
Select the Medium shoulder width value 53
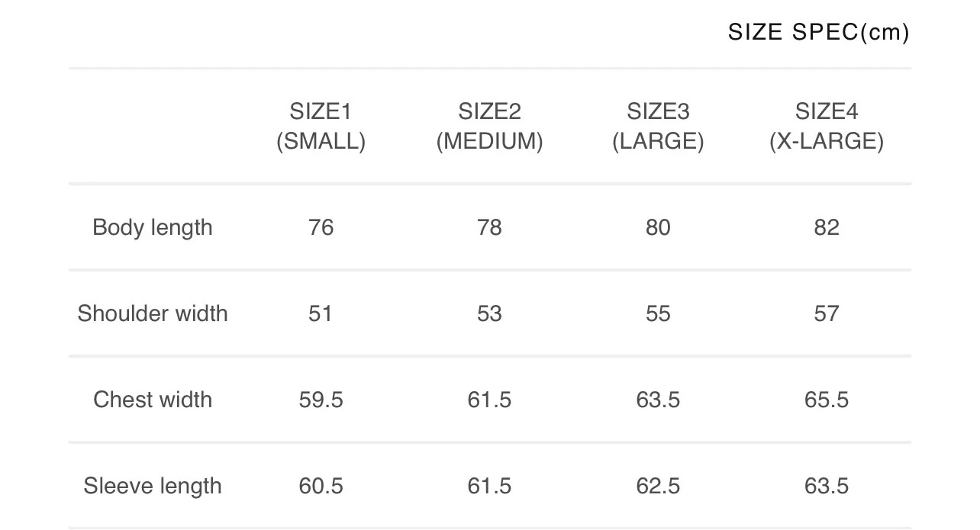point(489,313)
